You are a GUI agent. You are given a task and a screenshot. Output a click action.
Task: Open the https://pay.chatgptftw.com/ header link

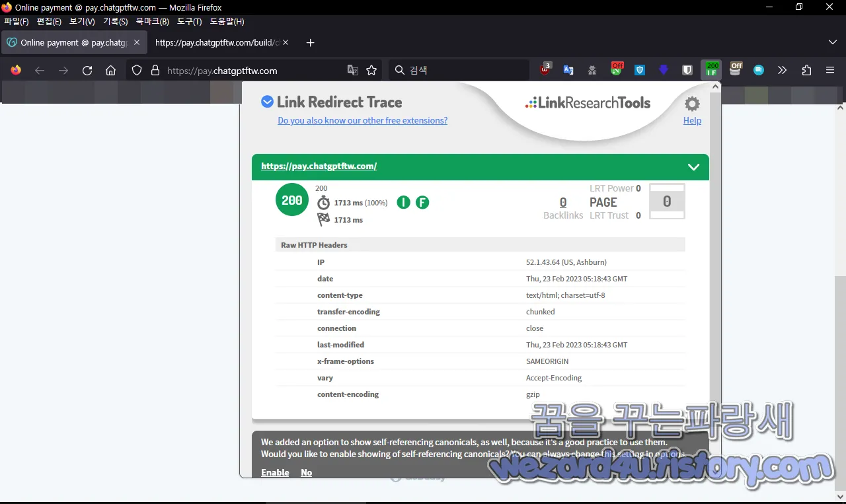[x=319, y=166]
